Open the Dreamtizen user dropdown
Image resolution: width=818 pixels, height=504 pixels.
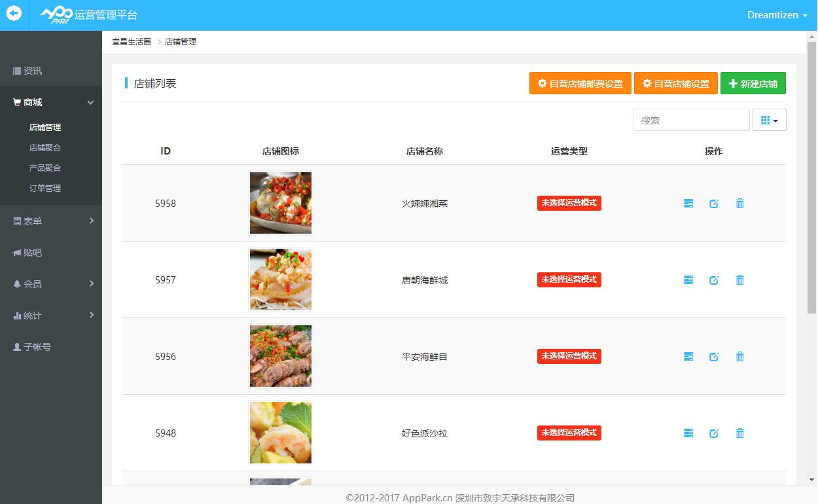pos(777,15)
